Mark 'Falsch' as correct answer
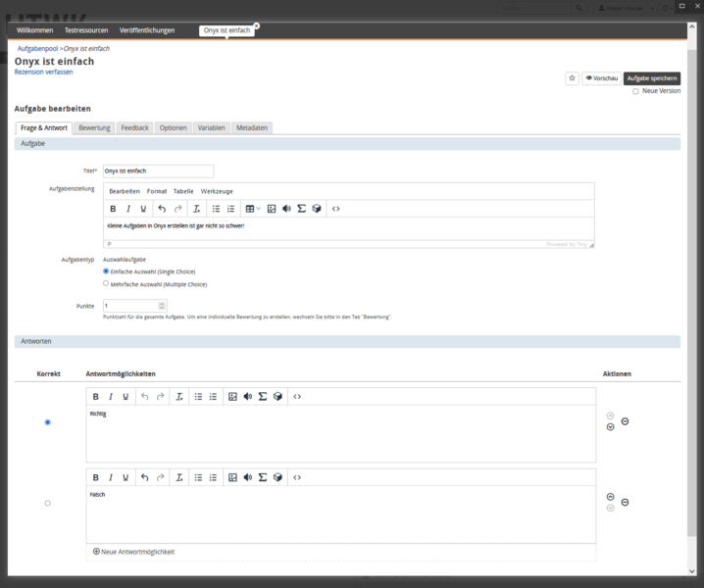The height and width of the screenshot is (588, 704). point(48,503)
